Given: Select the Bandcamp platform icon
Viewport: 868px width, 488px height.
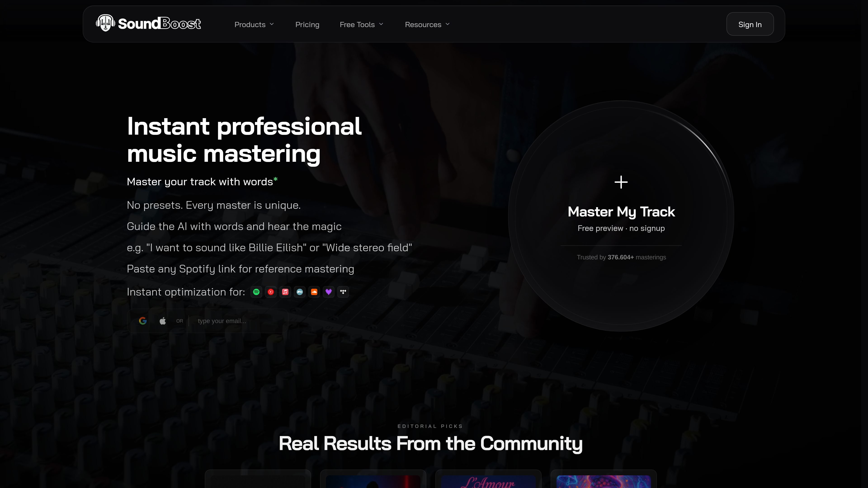Looking at the screenshot, I should pos(300,292).
